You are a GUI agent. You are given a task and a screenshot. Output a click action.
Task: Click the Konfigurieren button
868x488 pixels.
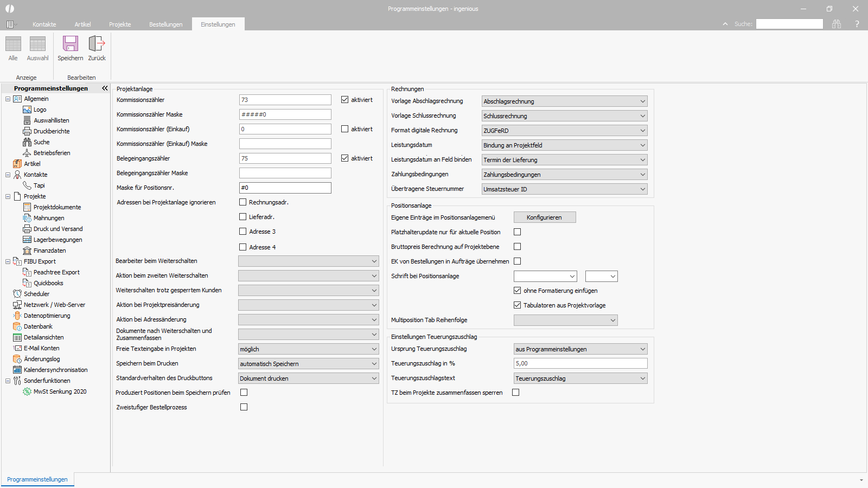coord(544,217)
